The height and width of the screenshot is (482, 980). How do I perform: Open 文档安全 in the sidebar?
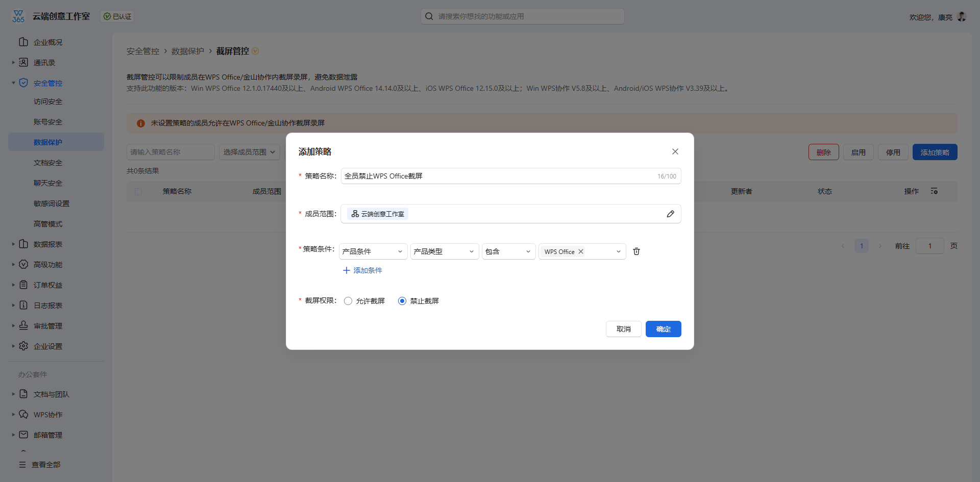(x=48, y=163)
